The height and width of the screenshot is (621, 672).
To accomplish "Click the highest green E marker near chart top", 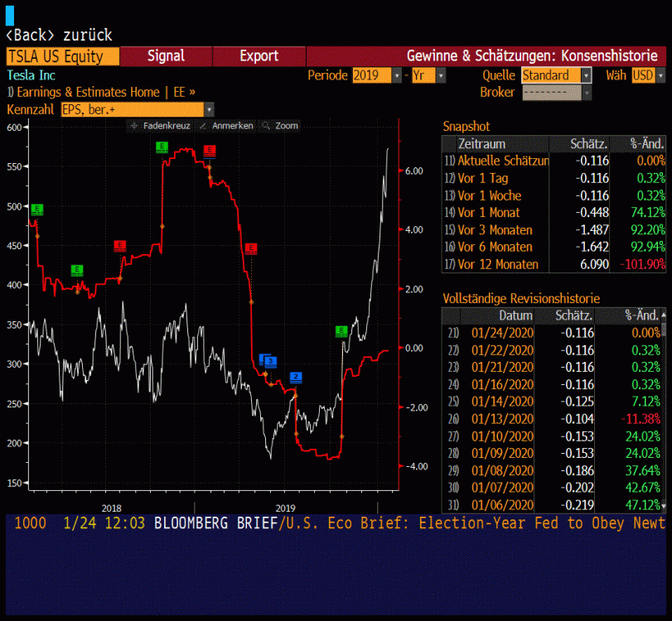I will [162, 147].
